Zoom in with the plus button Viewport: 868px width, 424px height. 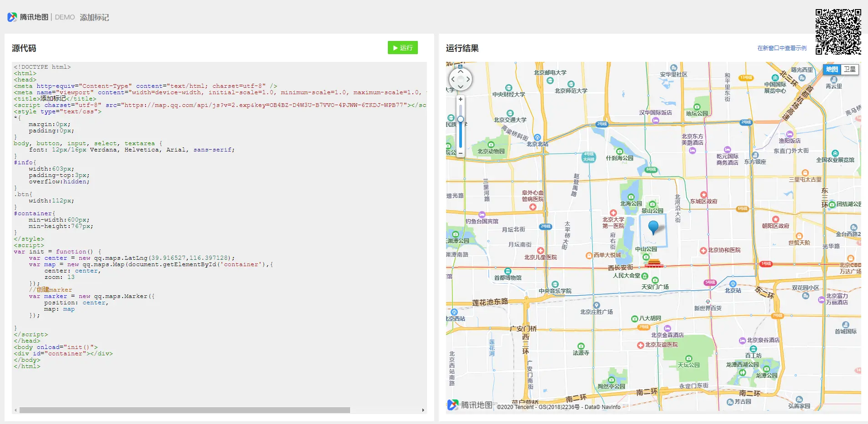click(x=461, y=99)
